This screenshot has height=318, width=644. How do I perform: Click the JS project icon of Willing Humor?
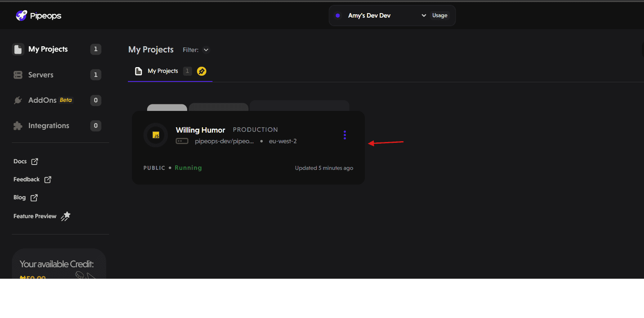coord(156,135)
